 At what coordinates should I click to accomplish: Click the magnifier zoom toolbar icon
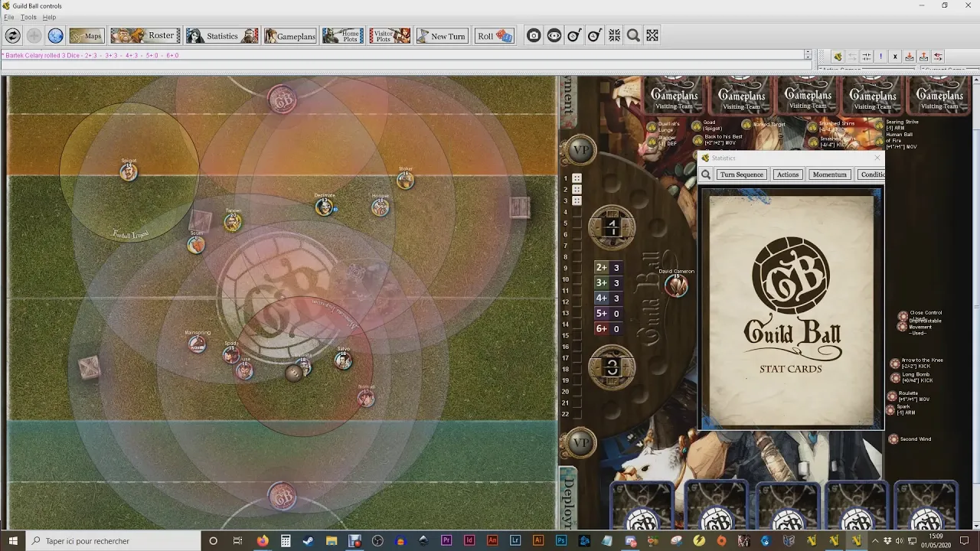[x=633, y=35]
